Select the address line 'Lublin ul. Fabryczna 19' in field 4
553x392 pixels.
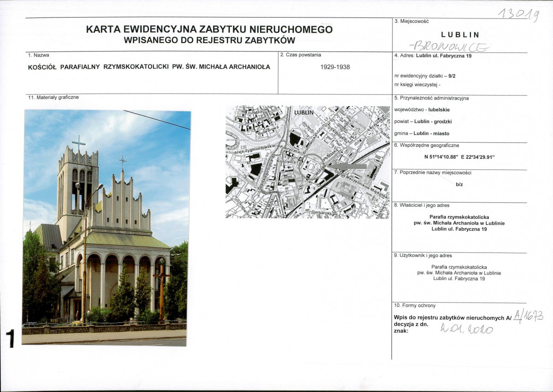[444, 56]
